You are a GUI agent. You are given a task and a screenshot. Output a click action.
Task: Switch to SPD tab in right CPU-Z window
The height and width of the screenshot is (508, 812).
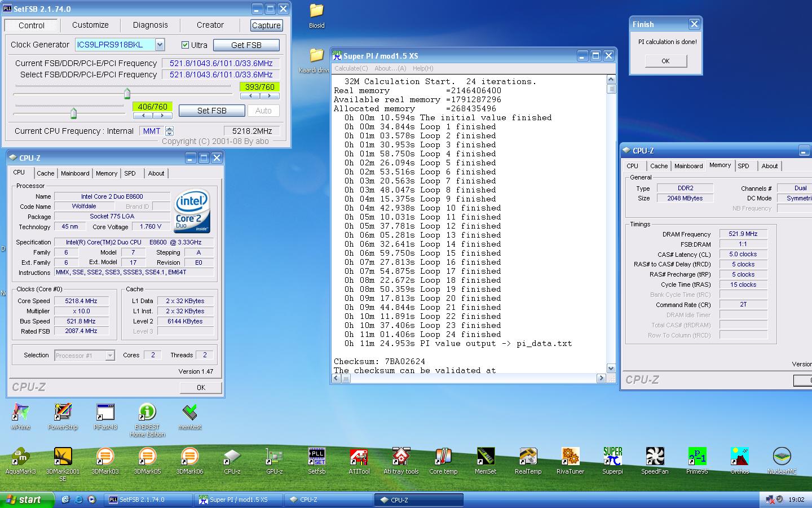(744, 166)
